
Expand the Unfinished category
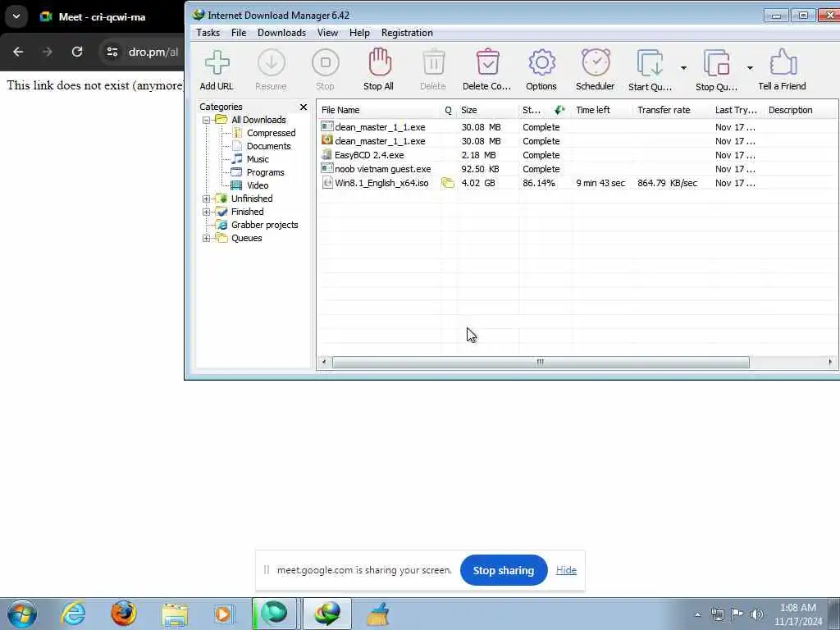point(206,199)
